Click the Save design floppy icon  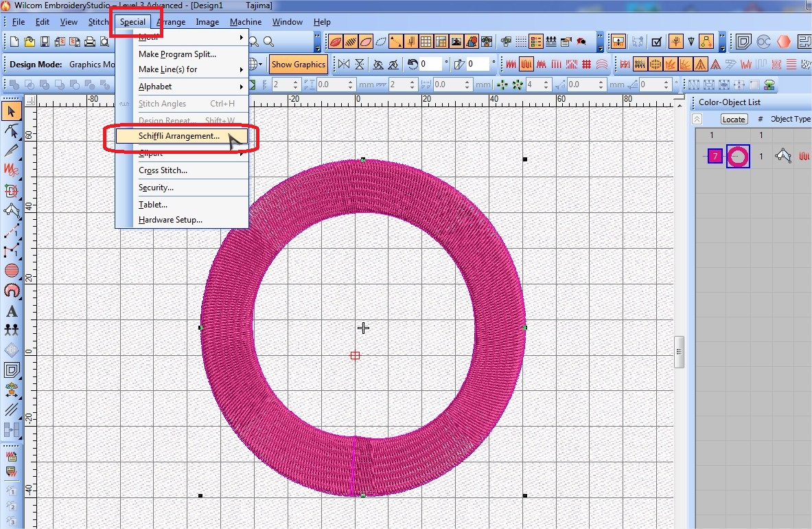coord(45,42)
